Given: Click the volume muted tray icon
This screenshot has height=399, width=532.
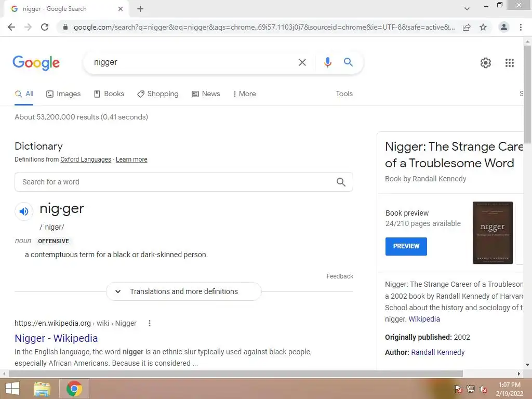Looking at the screenshot, I should point(483,389).
